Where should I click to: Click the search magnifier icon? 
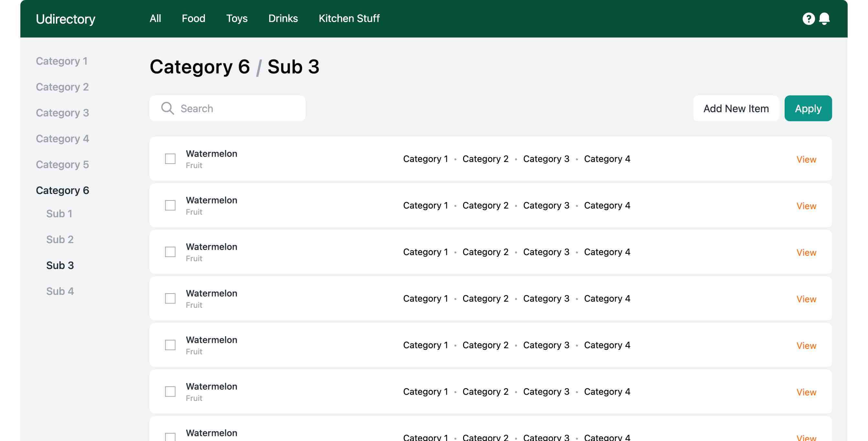(167, 108)
